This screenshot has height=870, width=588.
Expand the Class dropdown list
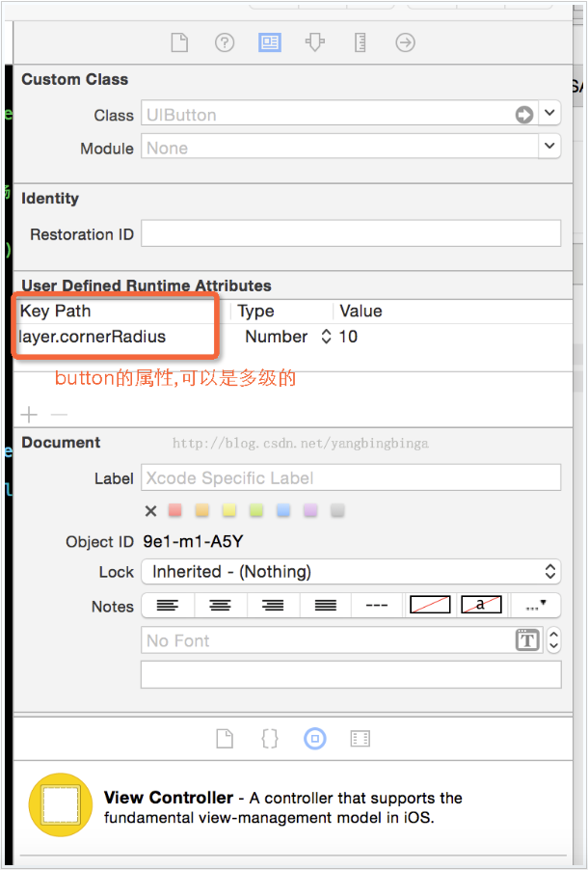pyautogui.click(x=549, y=113)
